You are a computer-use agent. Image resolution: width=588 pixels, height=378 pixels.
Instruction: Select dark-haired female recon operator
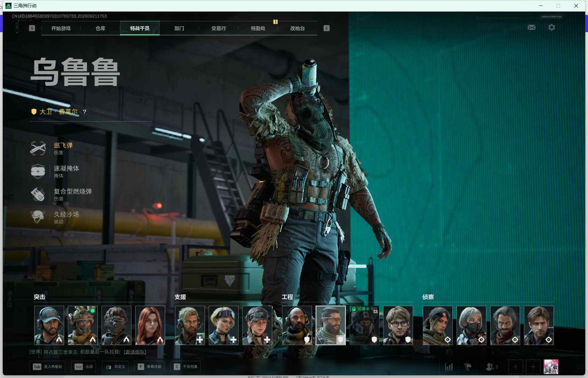pos(438,325)
